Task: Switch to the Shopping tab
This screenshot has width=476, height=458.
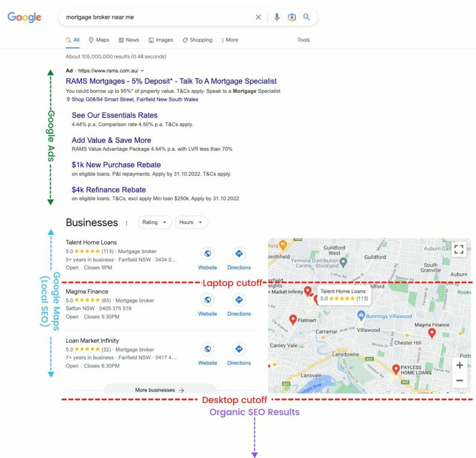Action: tap(197, 40)
